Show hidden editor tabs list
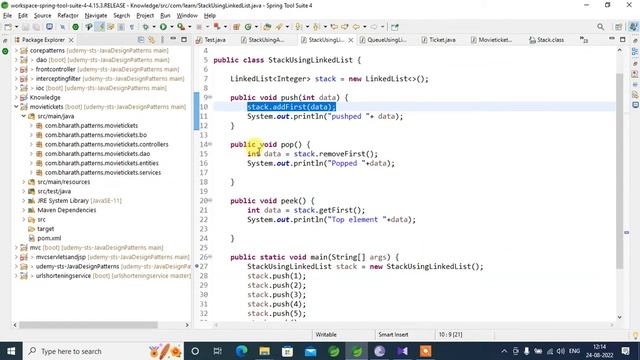Image resolution: width=640 pixels, height=360 pixels. coord(584,40)
